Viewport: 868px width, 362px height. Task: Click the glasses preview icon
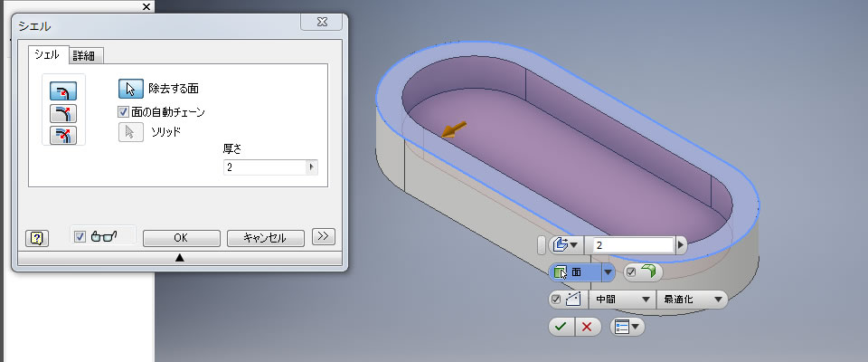pyautogui.click(x=104, y=237)
